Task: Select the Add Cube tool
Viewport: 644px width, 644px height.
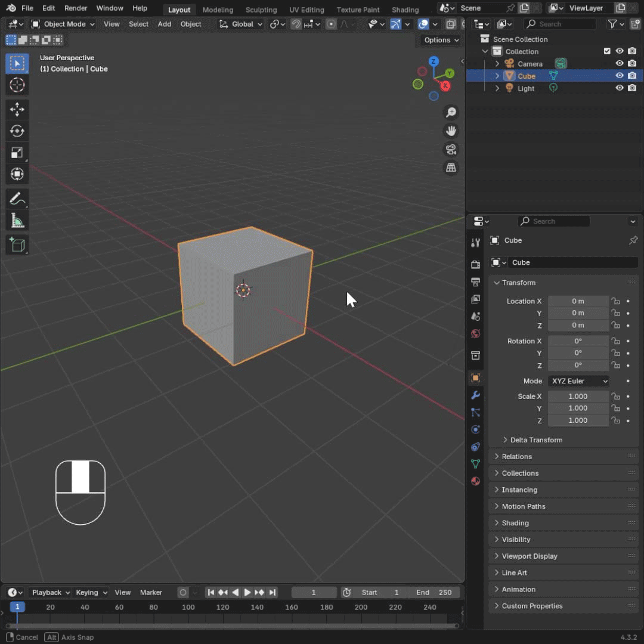Action: pyautogui.click(x=17, y=244)
